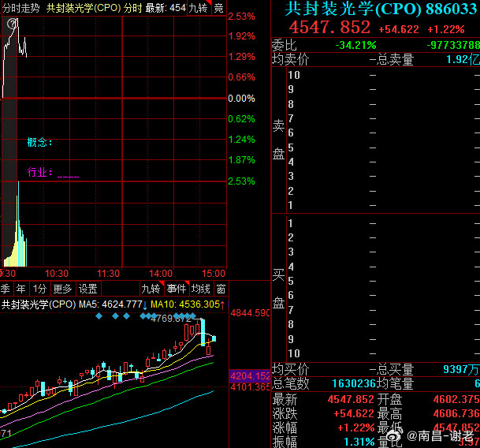This screenshot has width=480, height=448.
Task: Click the tallest cyan volume bar in intraday chart
Action: coord(18,224)
